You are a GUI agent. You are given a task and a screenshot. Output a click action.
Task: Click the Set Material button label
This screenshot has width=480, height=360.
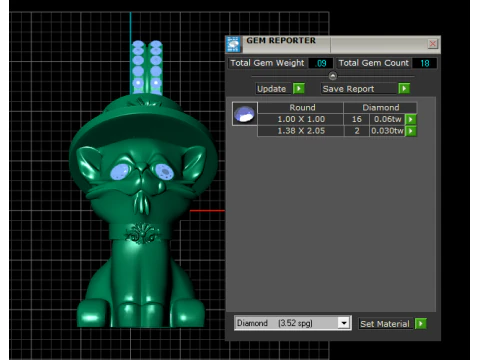pyautogui.click(x=386, y=324)
